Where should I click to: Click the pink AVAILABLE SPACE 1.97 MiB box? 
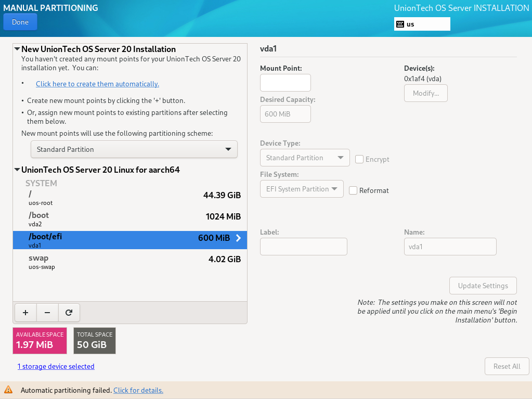coord(40,341)
